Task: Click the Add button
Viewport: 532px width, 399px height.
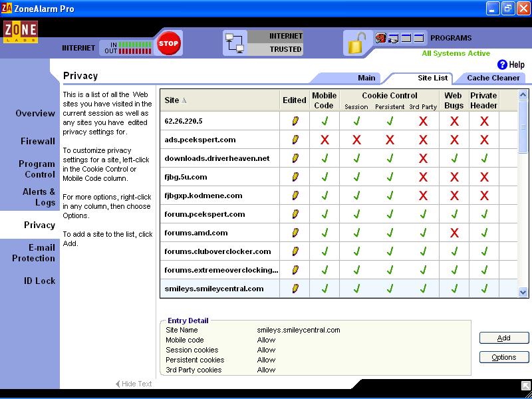Action: tap(503, 338)
